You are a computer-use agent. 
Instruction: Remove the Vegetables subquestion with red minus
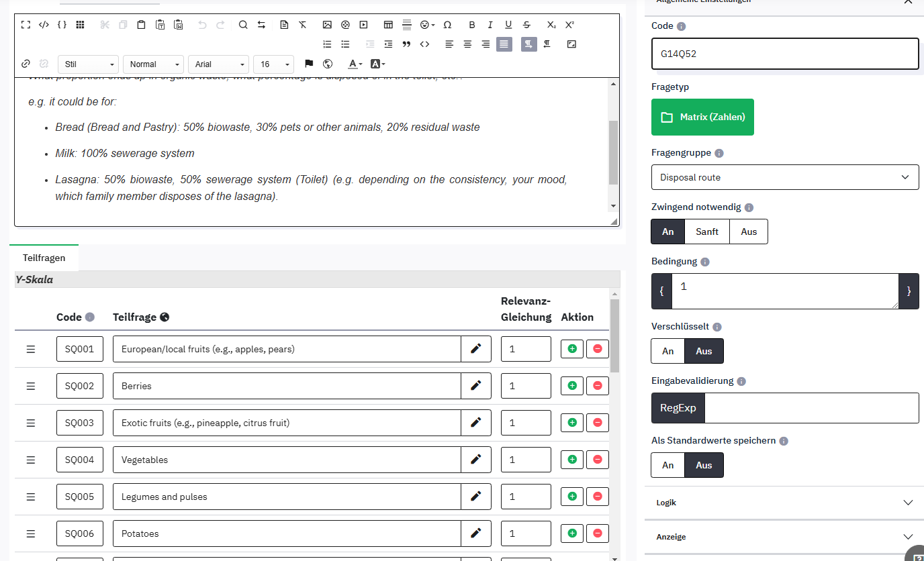pos(597,460)
